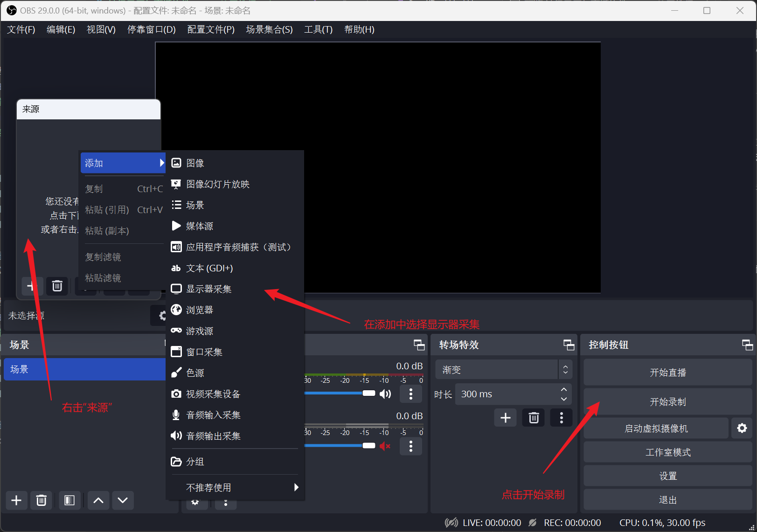Image resolution: width=757 pixels, height=532 pixels.
Task: Add an Audio Input Capture source
Action: tap(235, 415)
